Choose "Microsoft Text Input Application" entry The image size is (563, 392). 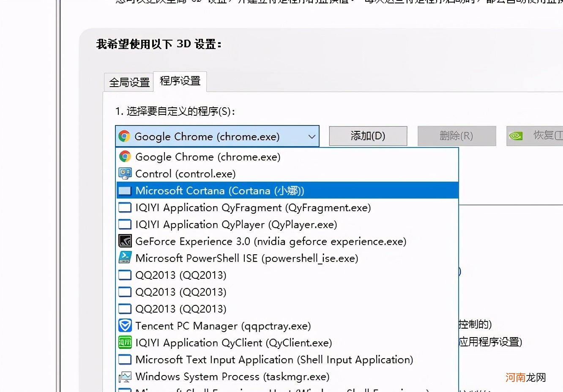tap(287, 359)
